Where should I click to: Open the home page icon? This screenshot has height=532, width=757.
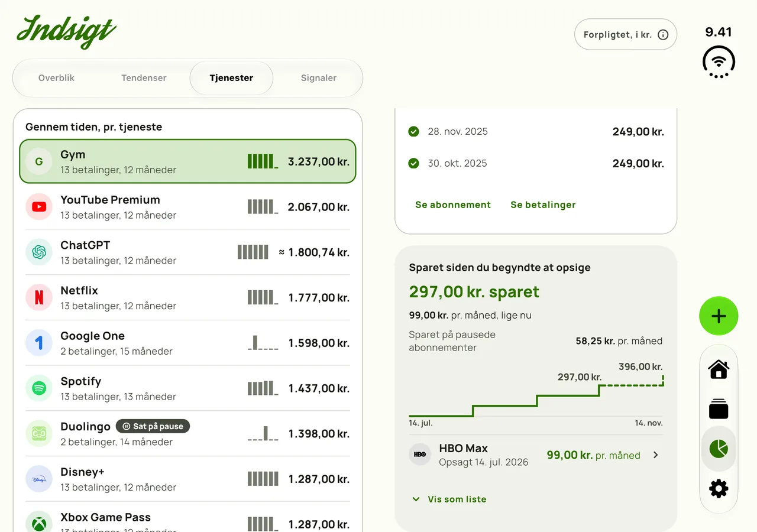[719, 369]
